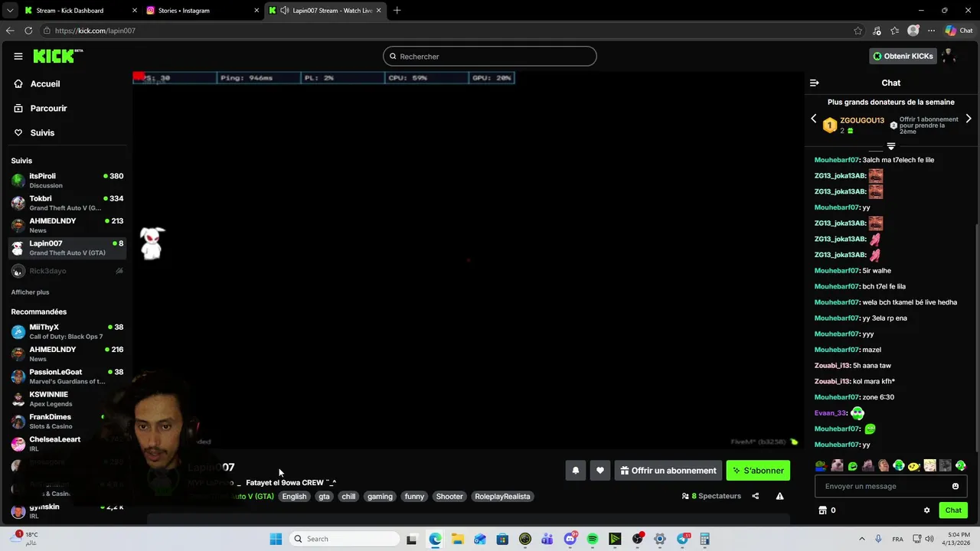Bookmark page with favorites star
Screen dimensions: 980x551
(858, 31)
